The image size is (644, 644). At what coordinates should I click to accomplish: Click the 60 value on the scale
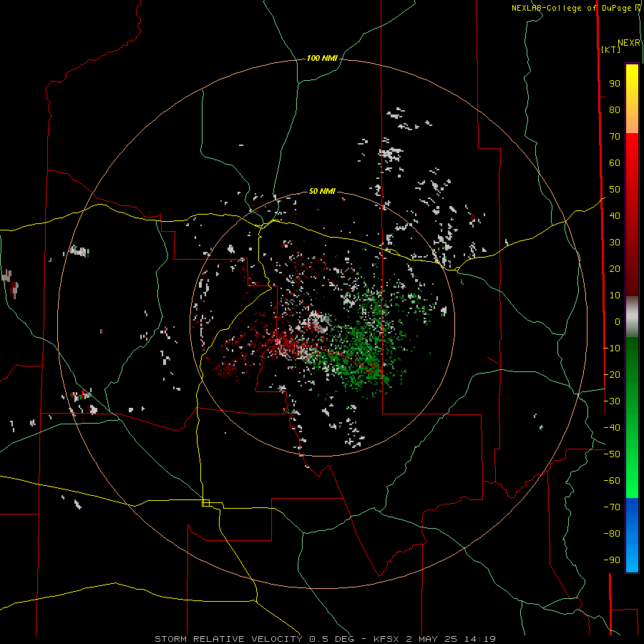[615, 163]
